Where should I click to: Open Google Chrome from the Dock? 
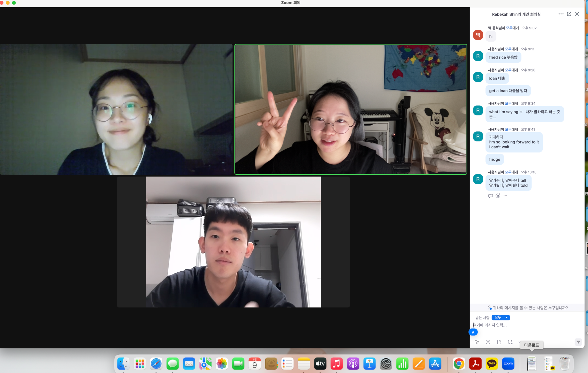point(459,364)
